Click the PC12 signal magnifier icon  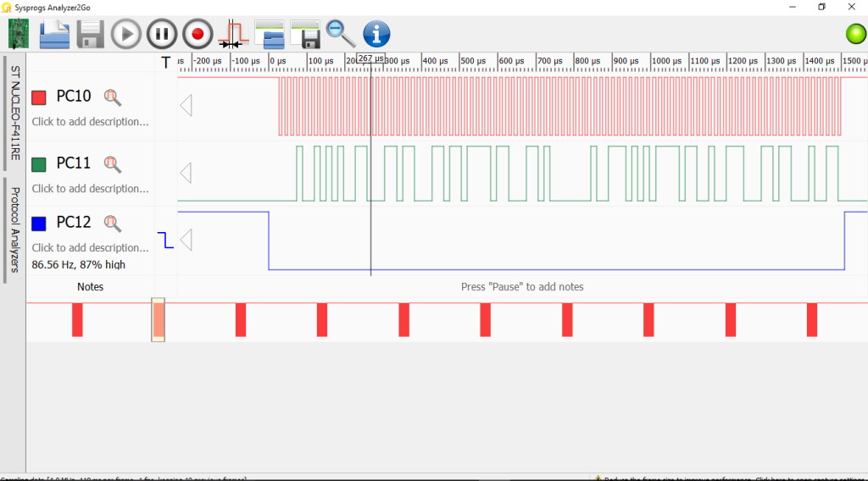pyautogui.click(x=112, y=224)
